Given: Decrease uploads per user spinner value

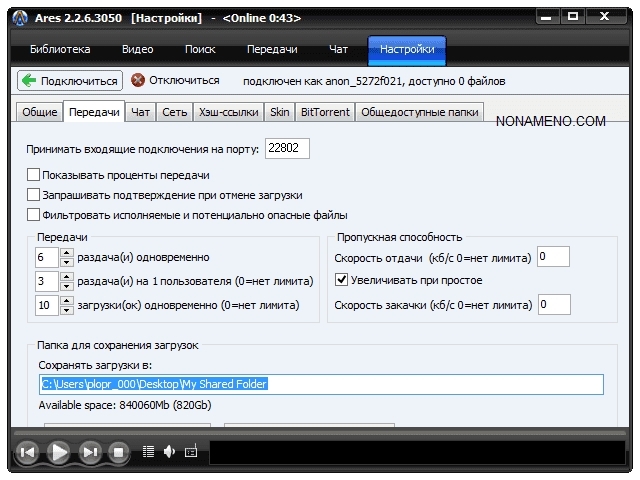Looking at the screenshot, I should point(67,286).
